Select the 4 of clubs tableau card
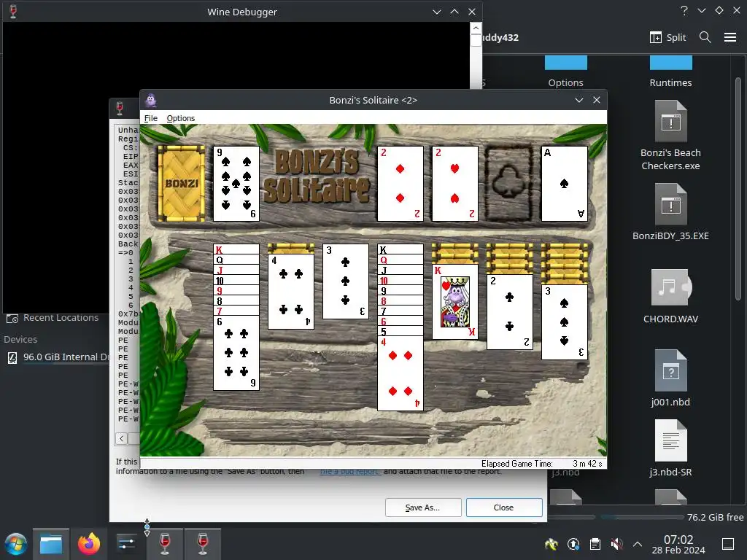This screenshot has width=747, height=560. [x=291, y=292]
